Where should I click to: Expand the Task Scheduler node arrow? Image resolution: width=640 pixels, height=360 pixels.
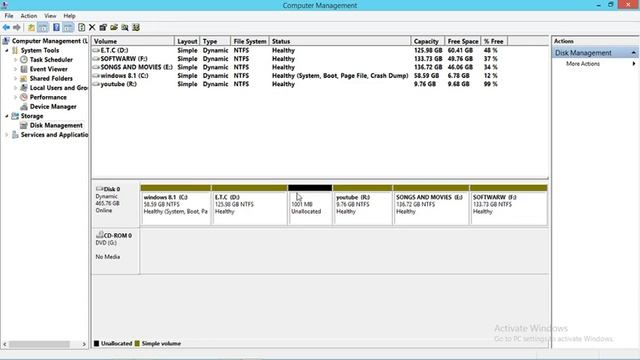tap(16, 60)
